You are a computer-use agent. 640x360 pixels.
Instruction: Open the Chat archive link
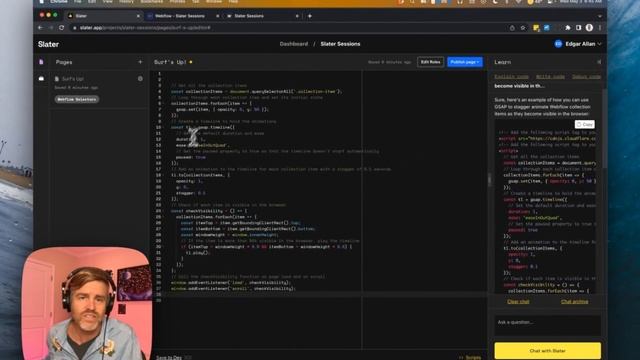(x=575, y=302)
